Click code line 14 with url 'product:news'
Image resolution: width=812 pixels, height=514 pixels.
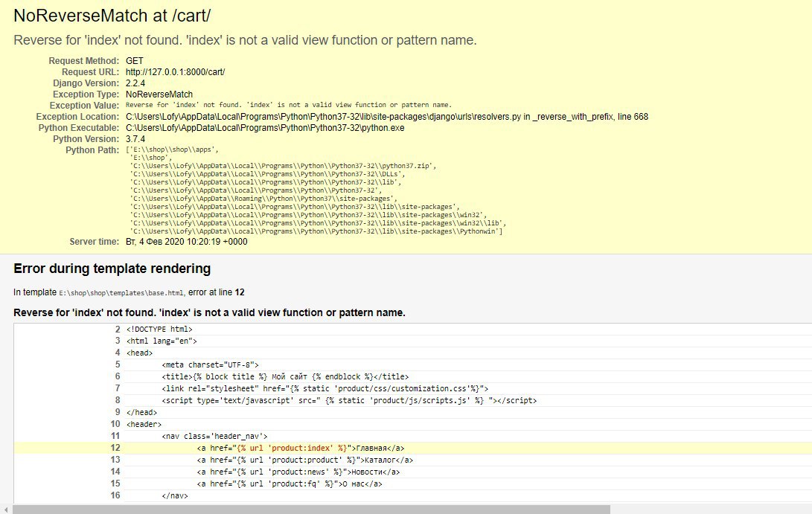pyautogui.click(x=298, y=472)
